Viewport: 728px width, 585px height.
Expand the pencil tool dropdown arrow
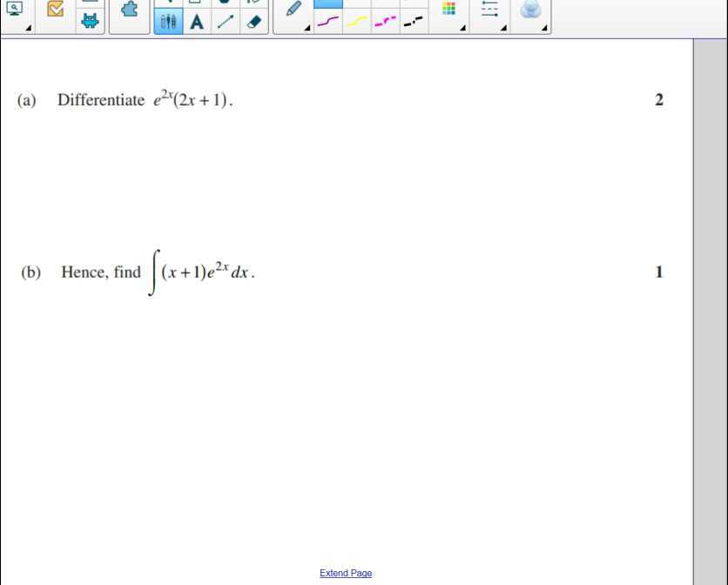click(306, 29)
